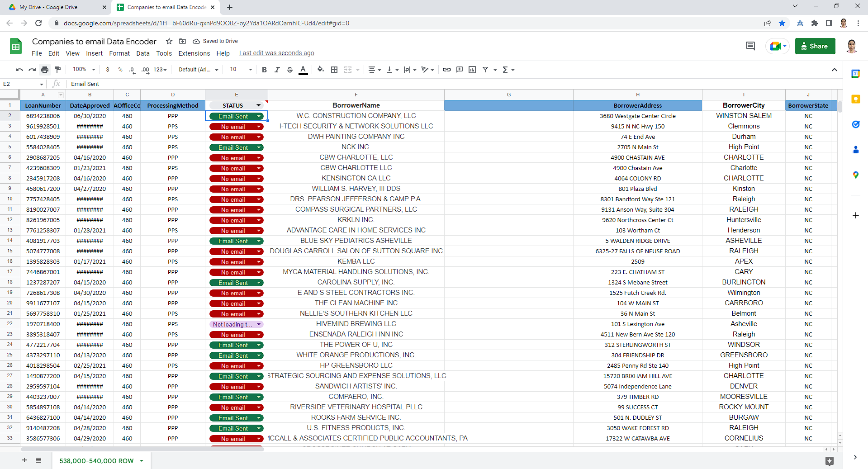Open the Borders tool
Viewport: 868px width, 469px height.
[334, 70]
